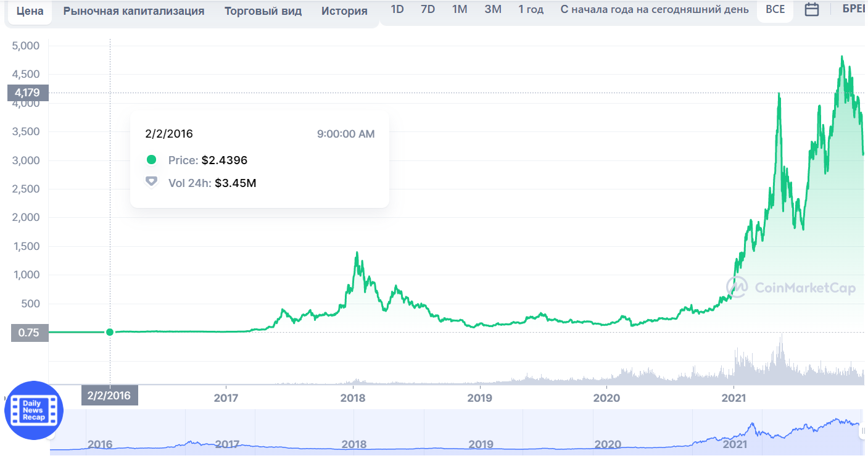Click the Daily News Recap badge
Viewport: 868px width, 461px height.
pos(34,410)
